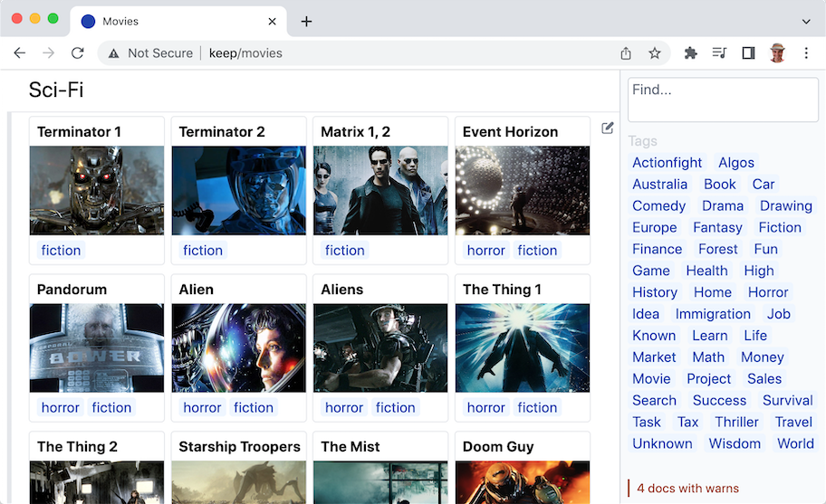826x504 pixels.
Task: Select the Health tag
Action: [706, 271]
